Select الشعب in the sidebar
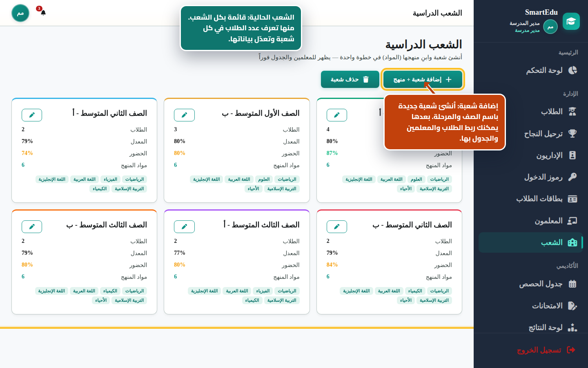Screen dimensions: 588x368 [531, 242]
